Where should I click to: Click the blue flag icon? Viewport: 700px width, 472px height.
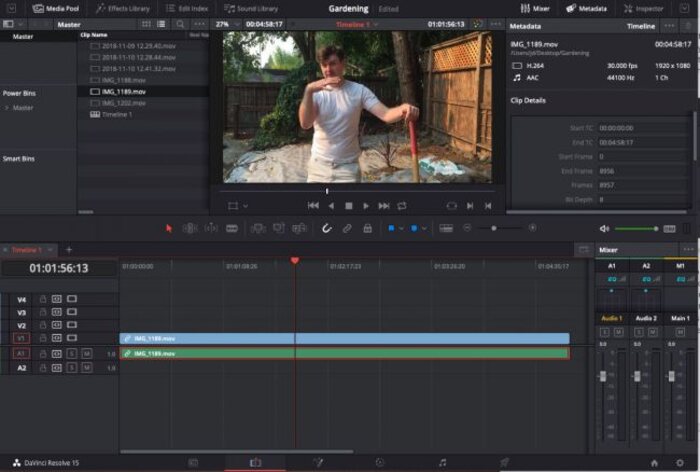click(x=391, y=228)
